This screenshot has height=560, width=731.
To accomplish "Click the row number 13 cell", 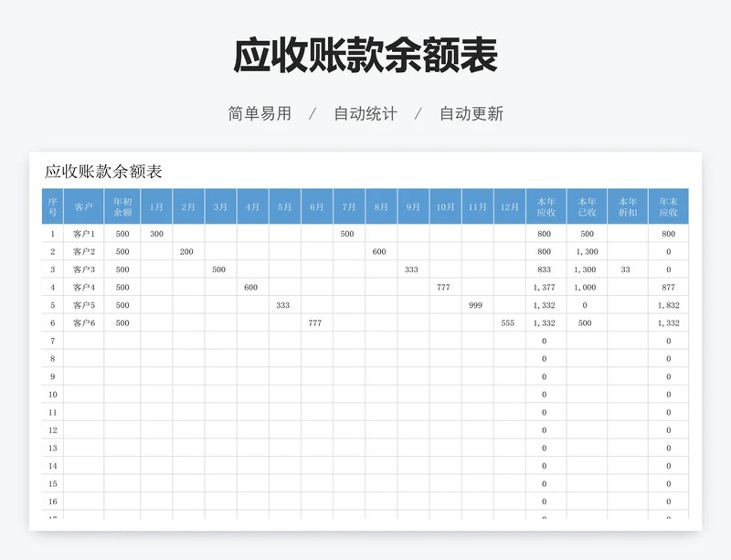I will click(53, 449).
